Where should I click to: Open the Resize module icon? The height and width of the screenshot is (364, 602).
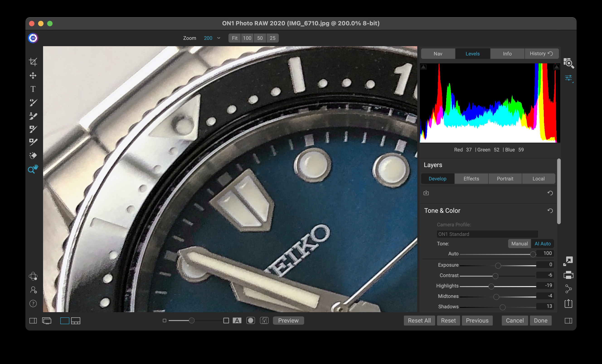(x=568, y=261)
